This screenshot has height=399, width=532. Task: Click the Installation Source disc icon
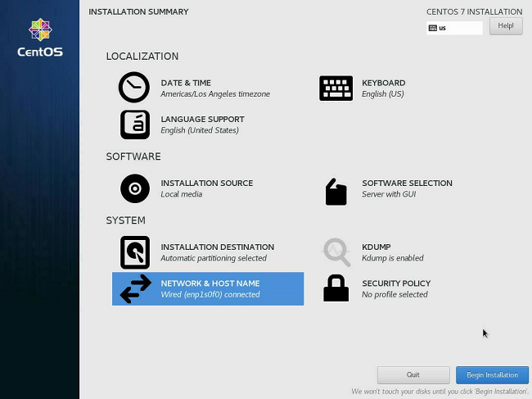click(135, 188)
